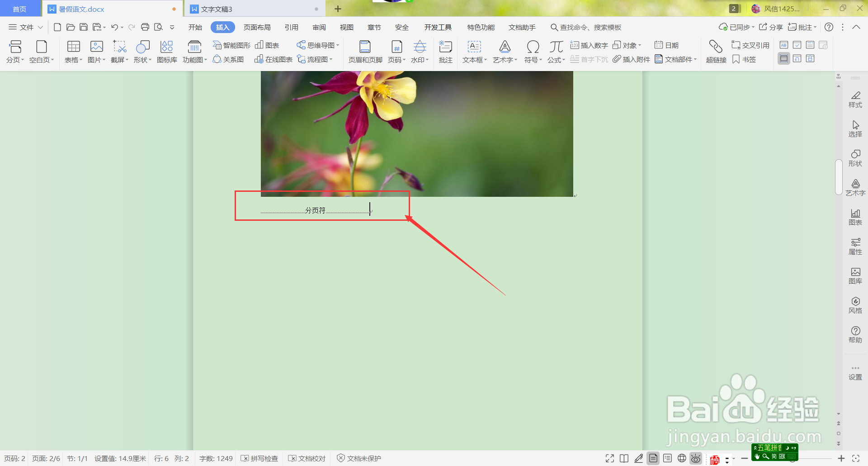Image resolution: width=868 pixels, height=466 pixels.
Task: Toggle 拼写检查 spell check
Action: tap(259, 458)
